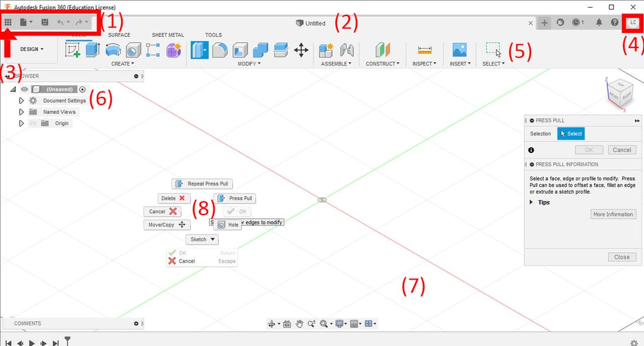The image size is (644, 346).
Task: Click the Undo arrow icon
Action: (61, 23)
